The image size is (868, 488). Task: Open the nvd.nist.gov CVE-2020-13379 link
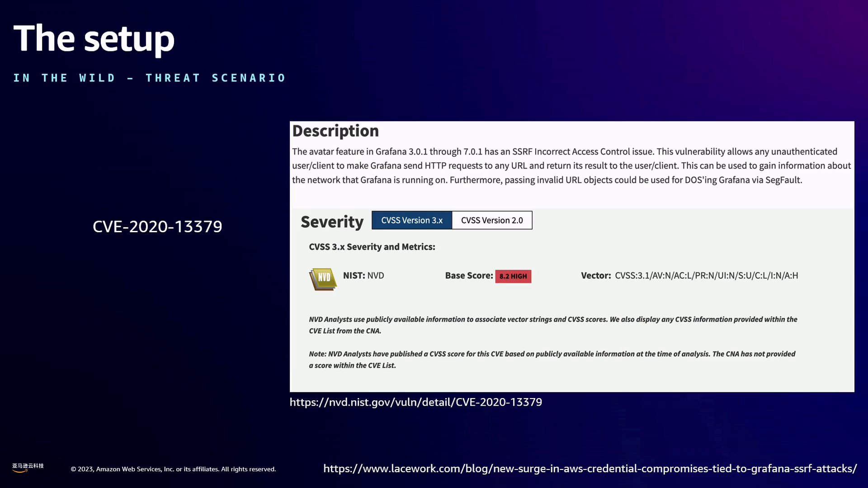coord(415,402)
